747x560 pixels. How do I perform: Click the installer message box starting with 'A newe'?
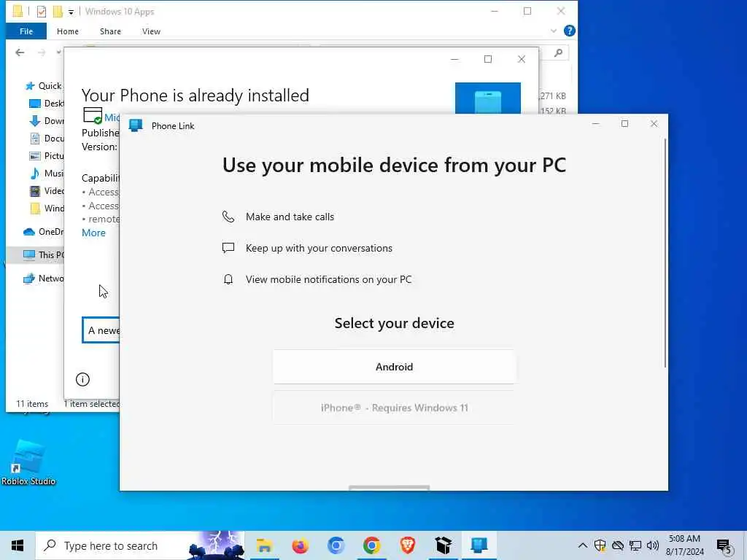[101, 330]
